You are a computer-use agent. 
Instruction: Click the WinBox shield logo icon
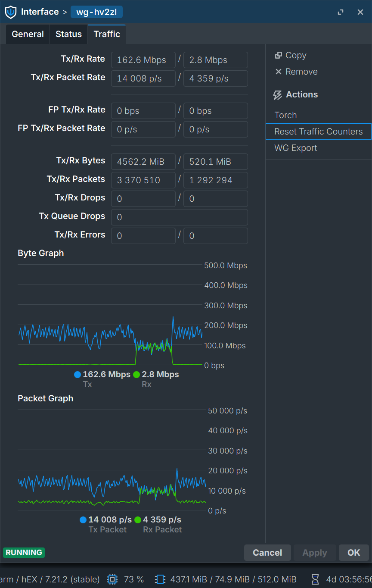10,12
